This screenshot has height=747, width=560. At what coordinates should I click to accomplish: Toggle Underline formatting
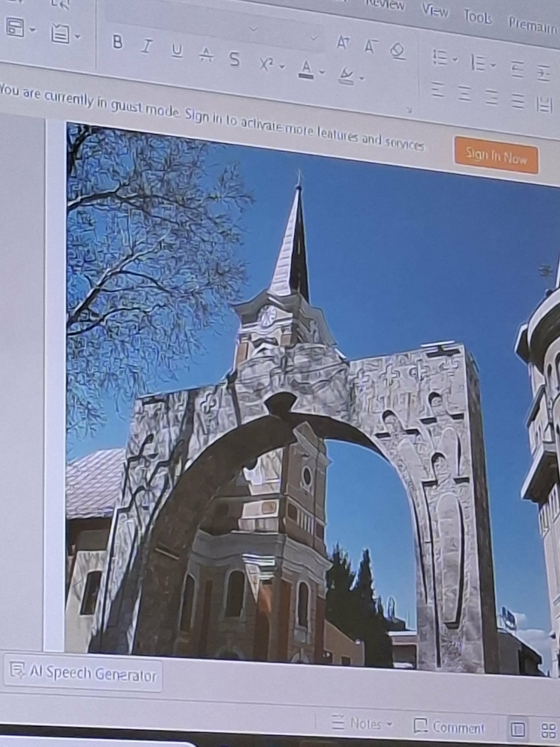tap(177, 51)
